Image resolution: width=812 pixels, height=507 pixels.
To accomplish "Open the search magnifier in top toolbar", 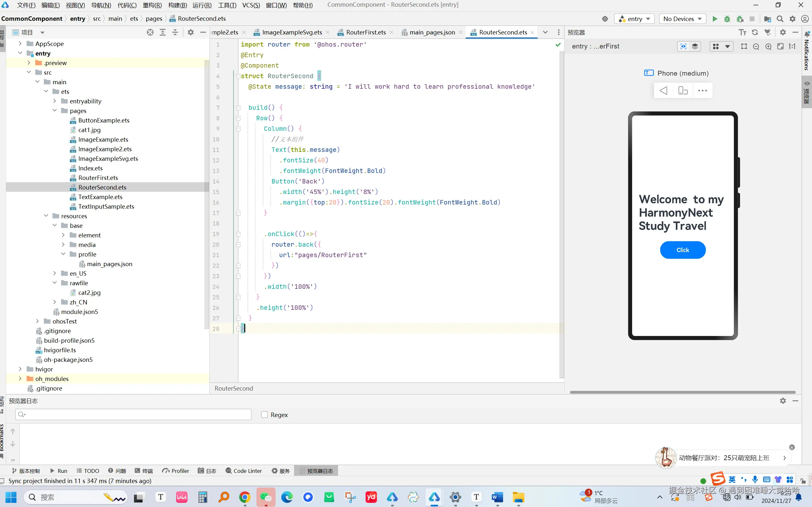I will [780, 19].
